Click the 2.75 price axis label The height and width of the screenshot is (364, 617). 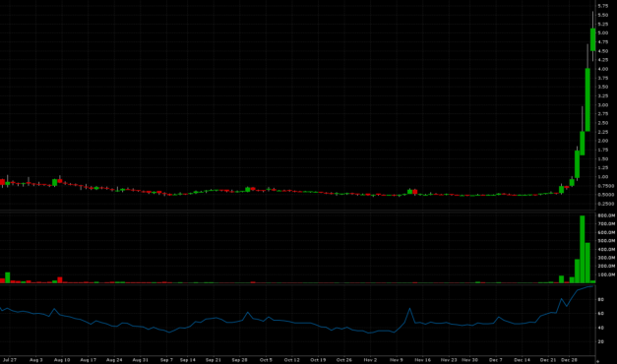[603, 114]
